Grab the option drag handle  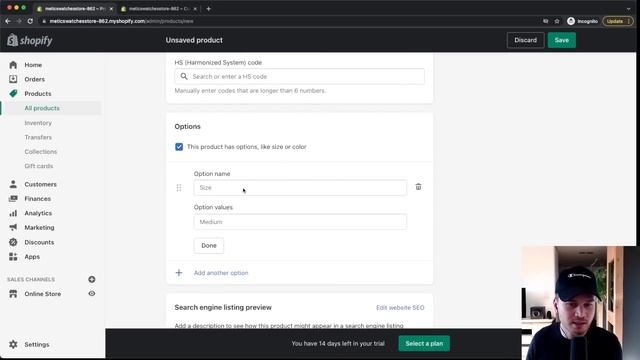(x=179, y=187)
